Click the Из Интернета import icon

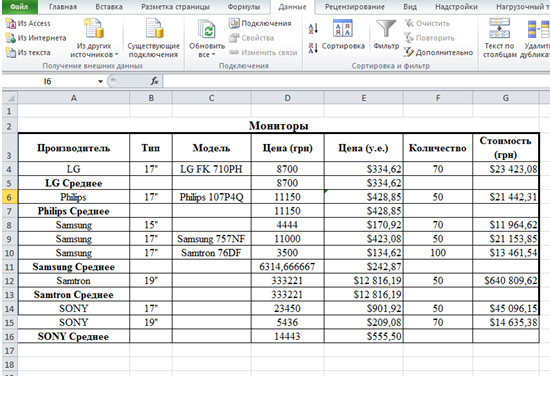click(11, 38)
